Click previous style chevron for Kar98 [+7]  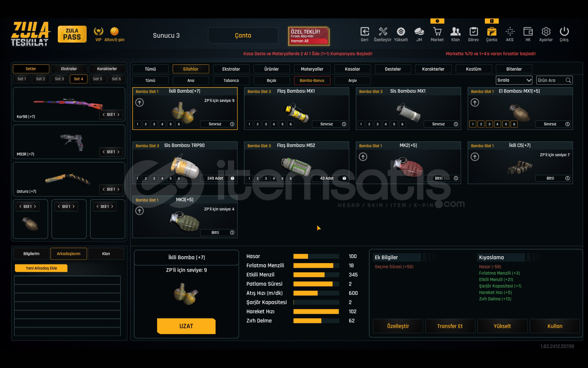coord(104,114)
